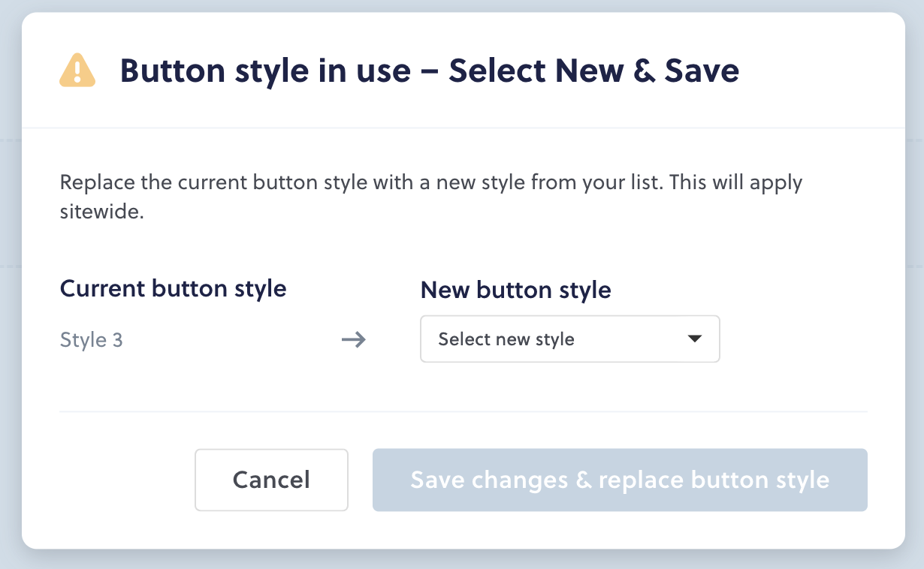Click the New button style heading

pyautogui.click(x=515, y=290)
